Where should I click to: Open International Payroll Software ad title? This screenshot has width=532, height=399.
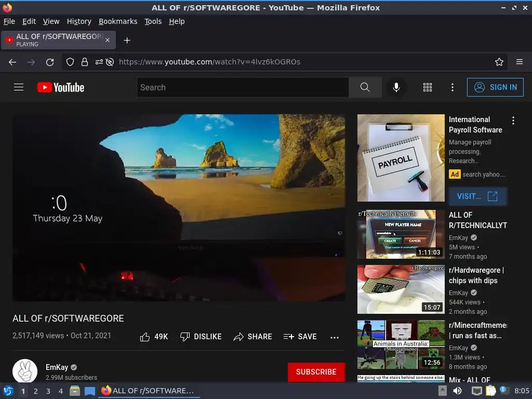(475, 125)
